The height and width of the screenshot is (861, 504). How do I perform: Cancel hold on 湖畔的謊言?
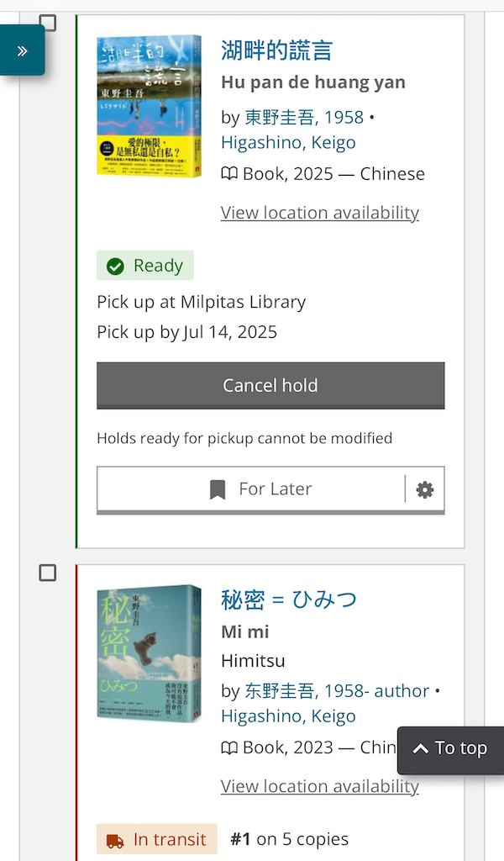coord(270,386)
